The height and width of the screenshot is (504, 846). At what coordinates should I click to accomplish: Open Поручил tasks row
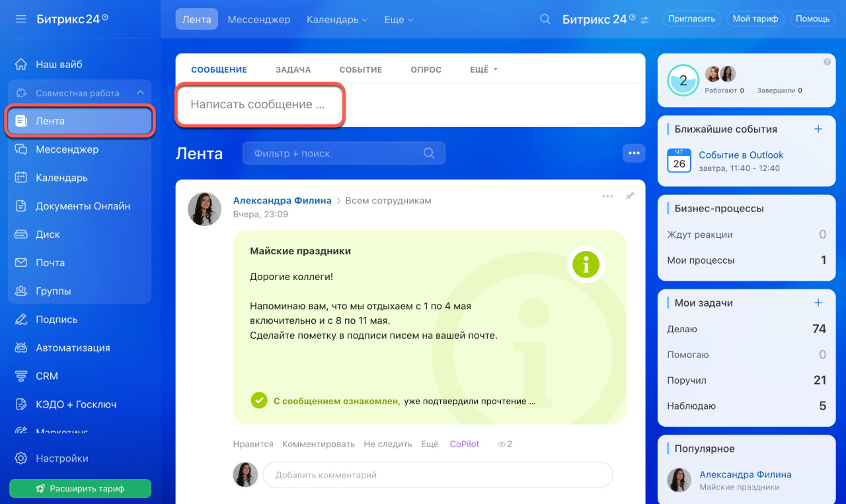pos(746,380)
